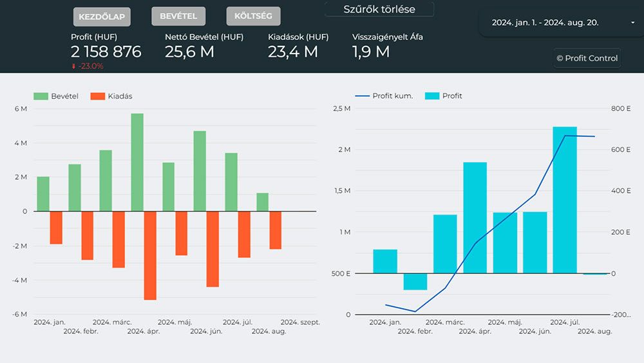Select the Visszaigényelt Áfa 1,9 M value
The width and height of the screenshot is (644, 363).
click(371, 52)
